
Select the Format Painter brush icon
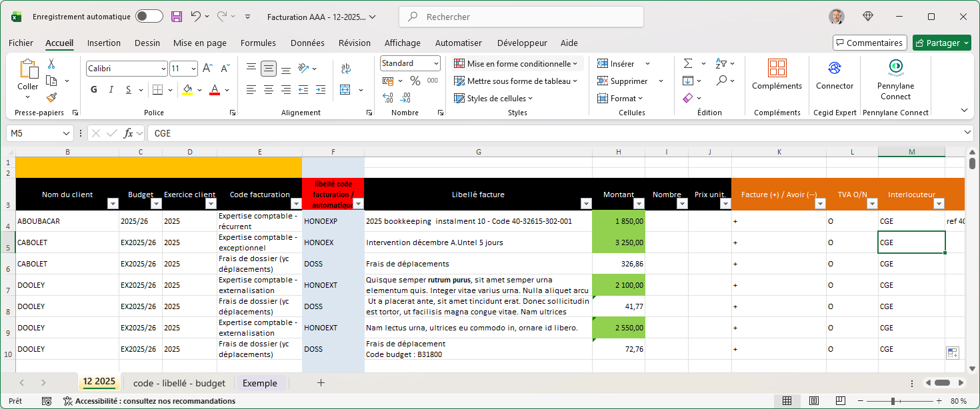(51, 97)
